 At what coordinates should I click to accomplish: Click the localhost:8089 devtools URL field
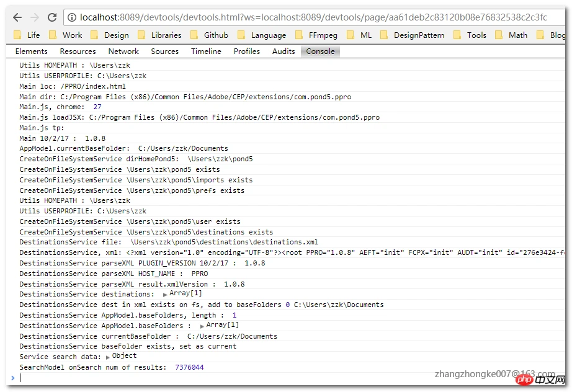314,17
